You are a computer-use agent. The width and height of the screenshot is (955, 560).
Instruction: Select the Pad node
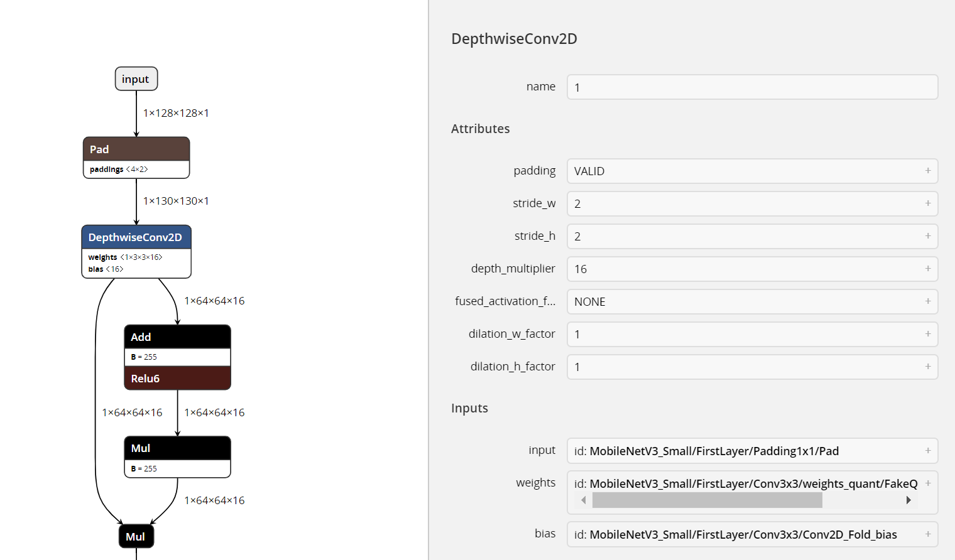pos(136,149)
